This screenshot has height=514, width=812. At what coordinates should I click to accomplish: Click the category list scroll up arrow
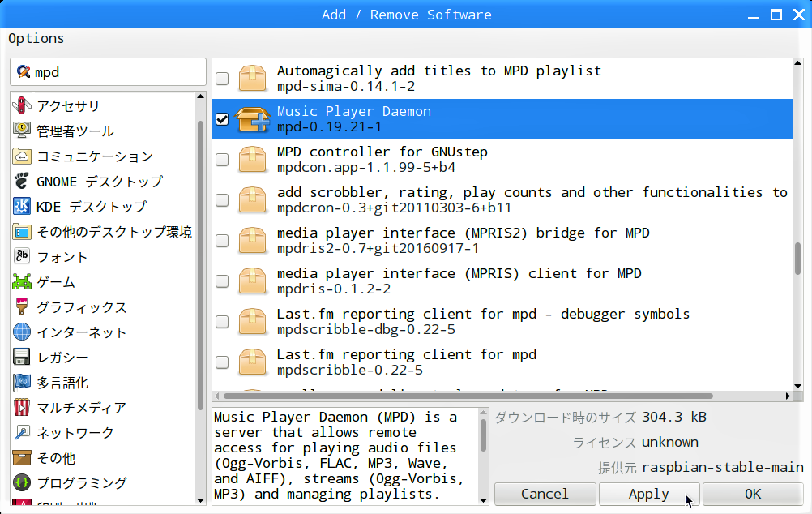pos(201,96)
